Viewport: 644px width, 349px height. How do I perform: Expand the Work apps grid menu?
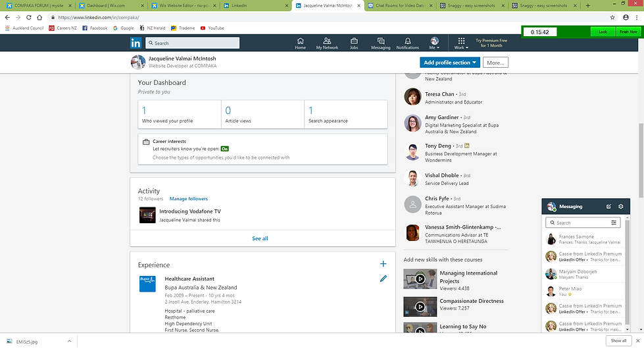point(461,43)
